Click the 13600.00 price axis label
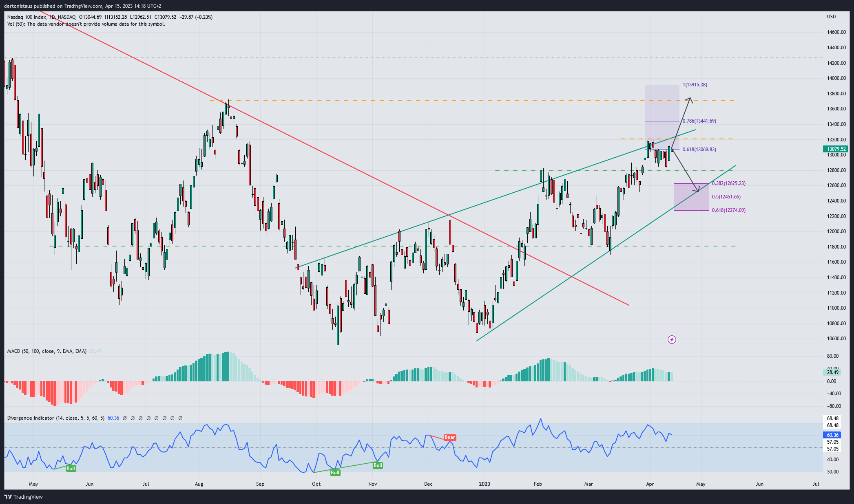 (836, 109)
